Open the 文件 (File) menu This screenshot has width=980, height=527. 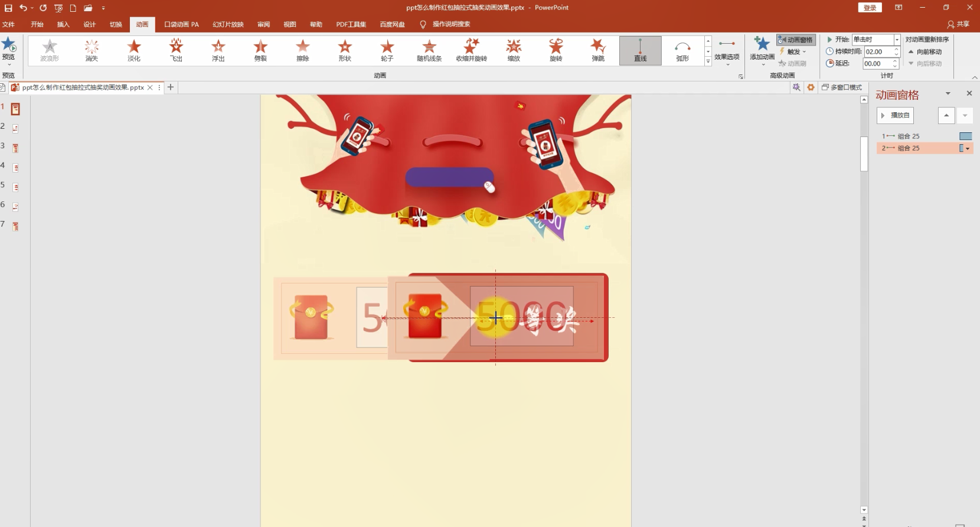click(9, 24)
